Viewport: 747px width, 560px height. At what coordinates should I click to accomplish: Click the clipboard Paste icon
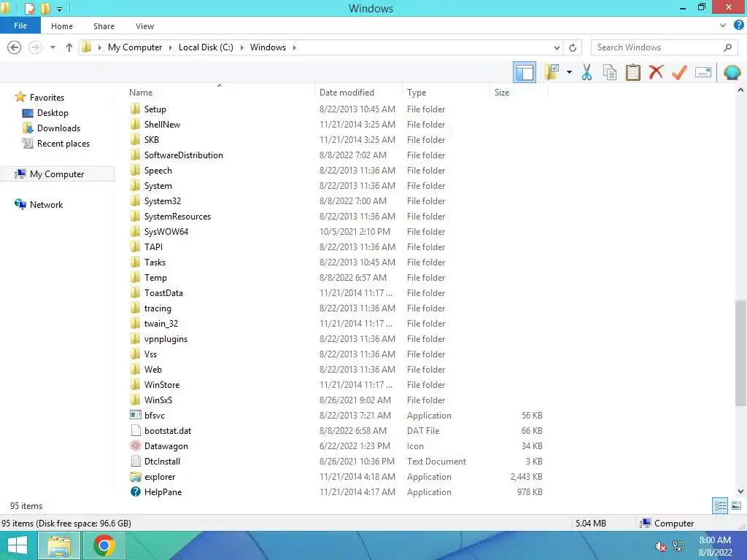632,72
